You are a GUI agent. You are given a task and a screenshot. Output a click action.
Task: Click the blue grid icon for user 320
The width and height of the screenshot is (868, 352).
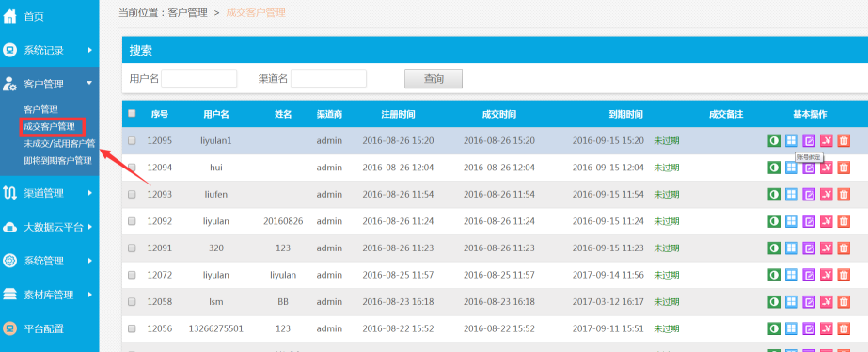click(x=792, y=248)
